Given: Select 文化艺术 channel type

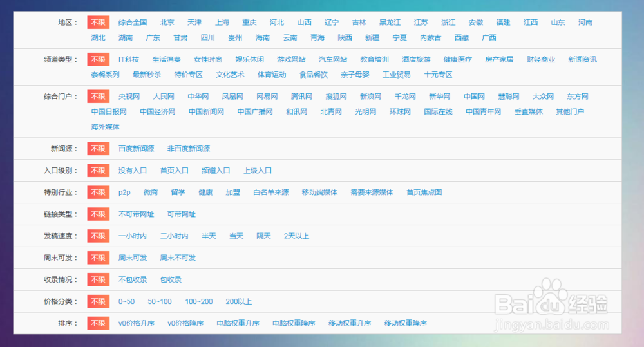Looking at the screenshot, I should click(x=230, y=75).
